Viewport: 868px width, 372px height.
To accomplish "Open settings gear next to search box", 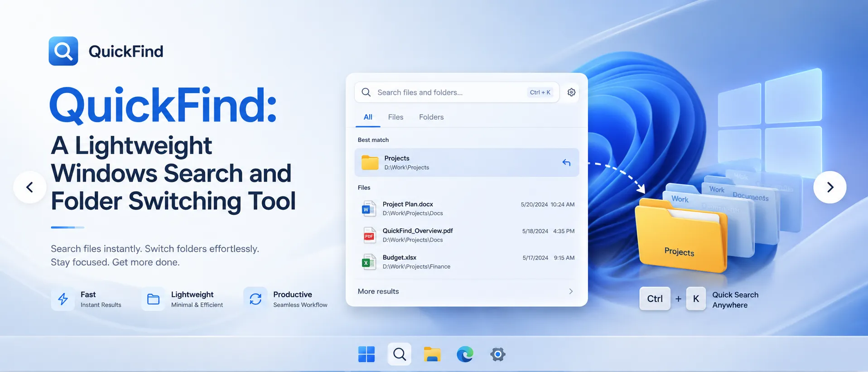I will coord(571,92).
